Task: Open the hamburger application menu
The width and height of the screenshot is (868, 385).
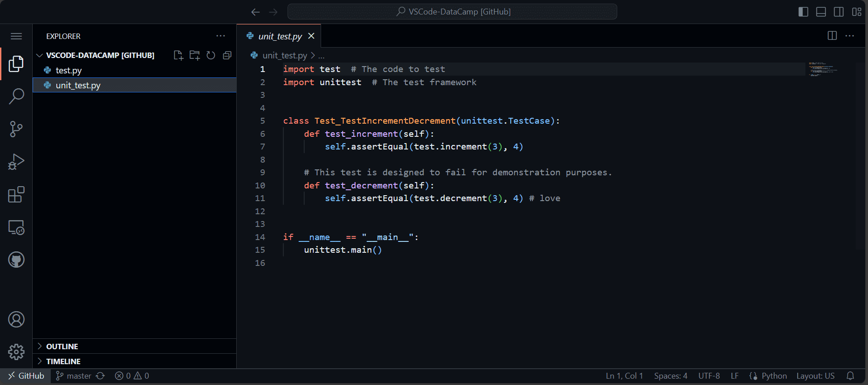Action: (x=16, y=36)
